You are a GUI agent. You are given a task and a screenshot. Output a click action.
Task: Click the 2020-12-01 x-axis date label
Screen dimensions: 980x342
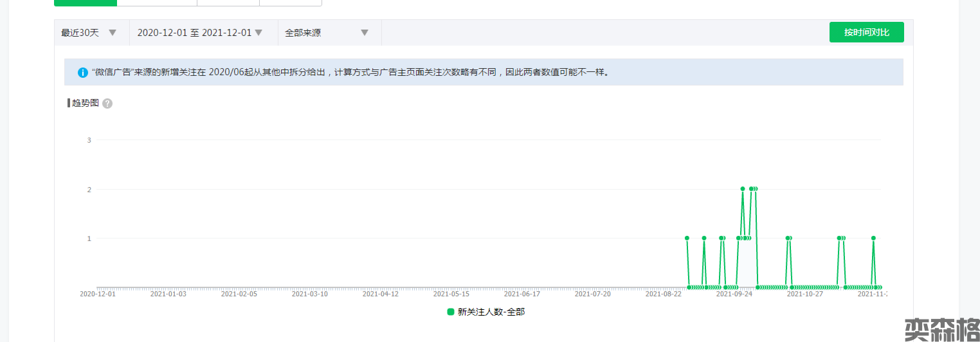[98, 294]
